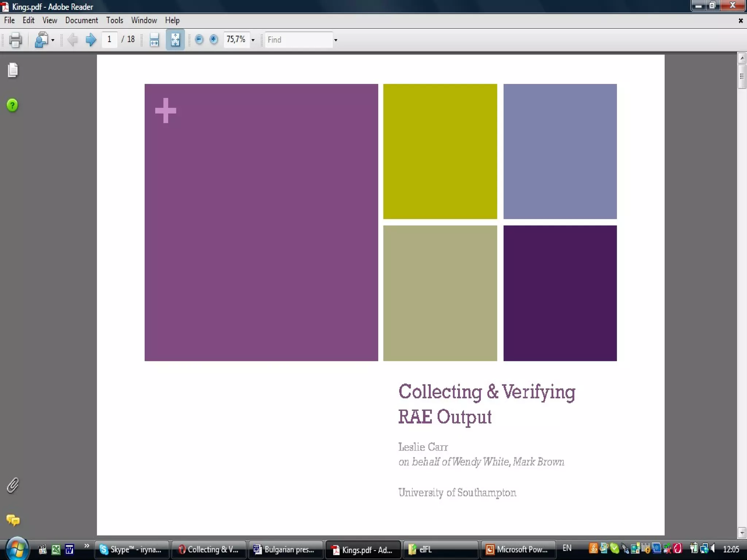Expand the Find options dropdown arrow
Screen dimensions: 747x560
pos(336,40)
